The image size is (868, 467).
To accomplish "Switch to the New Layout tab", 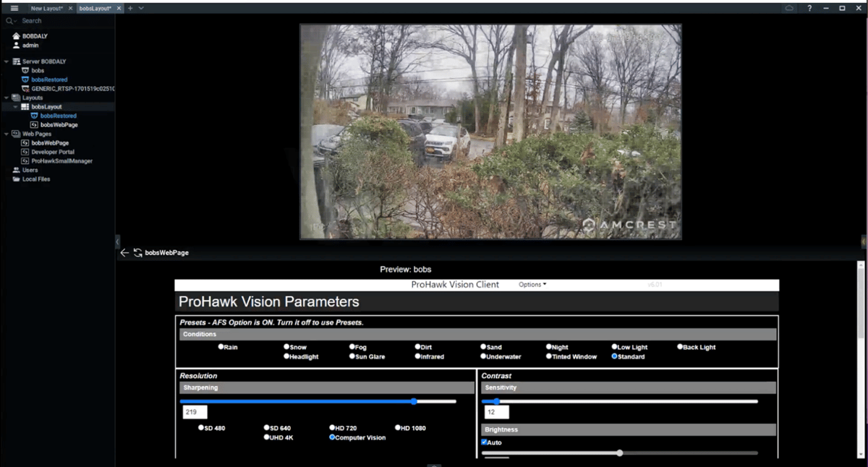I will coord(48,8).
